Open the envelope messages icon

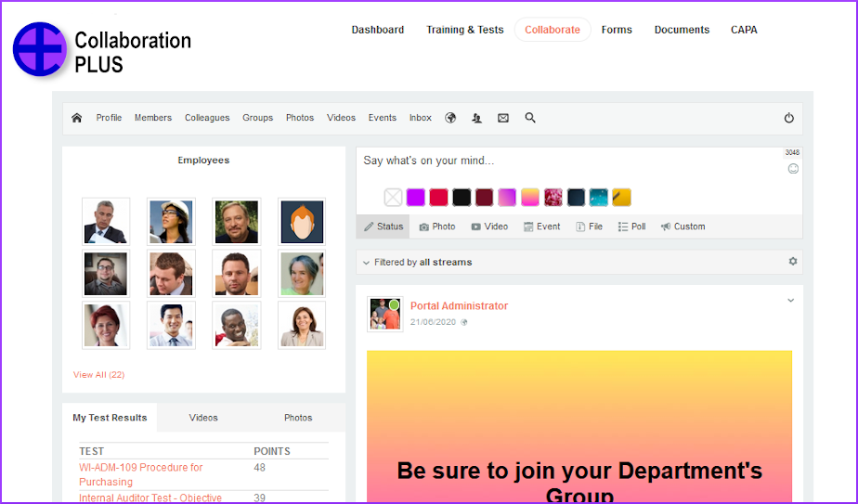click(x=503, y=118)
